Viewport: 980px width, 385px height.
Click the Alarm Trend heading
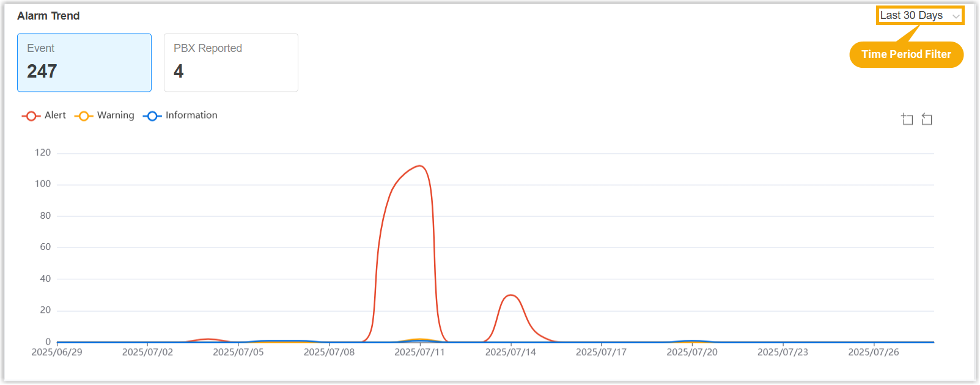(48, 16)
